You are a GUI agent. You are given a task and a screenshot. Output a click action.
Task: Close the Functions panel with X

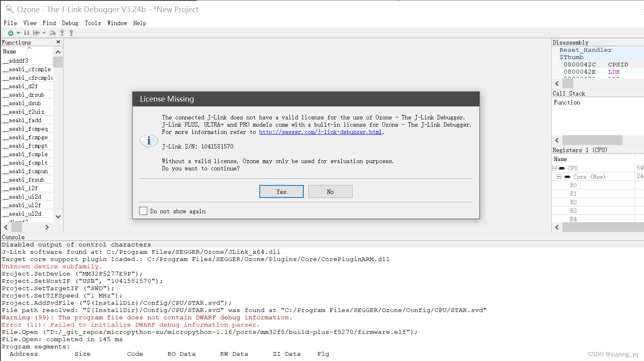click(x=58, y=42)
